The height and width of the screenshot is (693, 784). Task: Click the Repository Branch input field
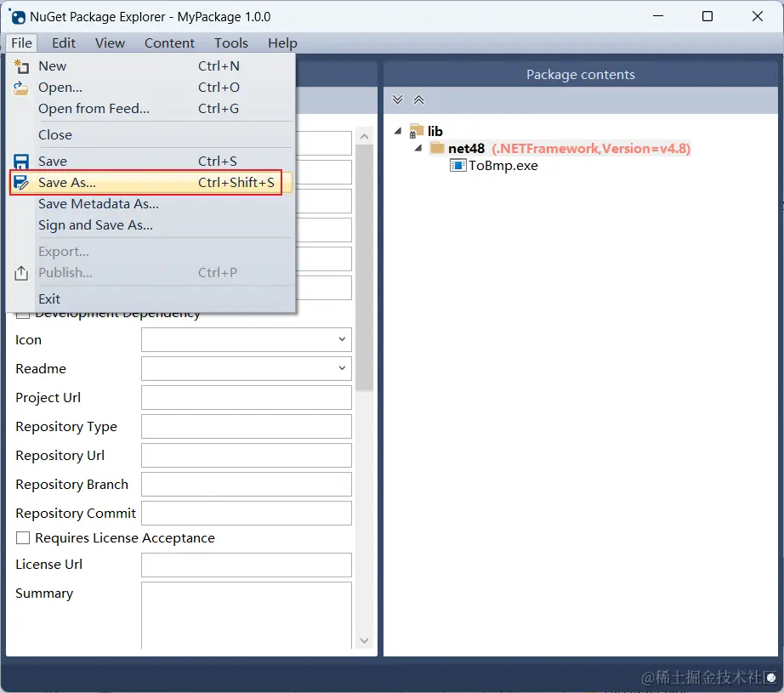pyautogui.click(x=247, y=485)
